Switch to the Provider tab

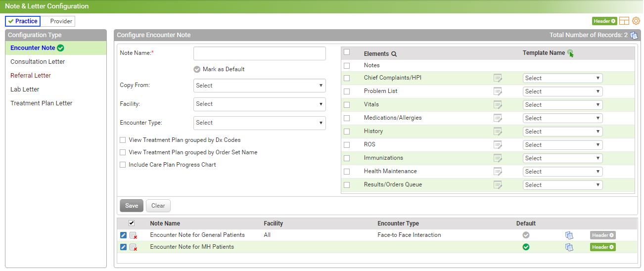[x=58, y=21]
